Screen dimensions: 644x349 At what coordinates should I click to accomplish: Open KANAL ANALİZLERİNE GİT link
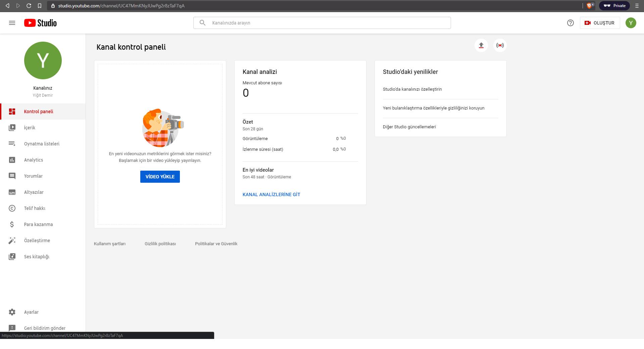click(x=271, y=194)
